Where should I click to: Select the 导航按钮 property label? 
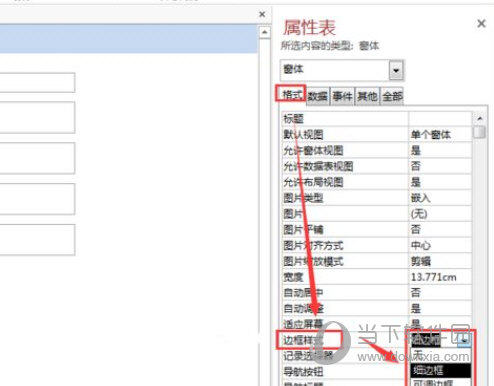[x=303, y=372]
